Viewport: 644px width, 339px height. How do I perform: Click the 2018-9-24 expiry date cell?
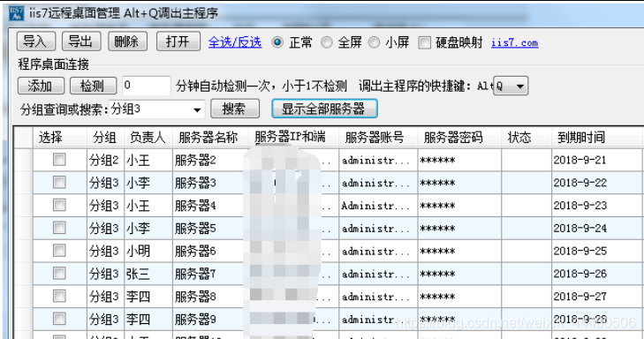[x=596, y=229]
